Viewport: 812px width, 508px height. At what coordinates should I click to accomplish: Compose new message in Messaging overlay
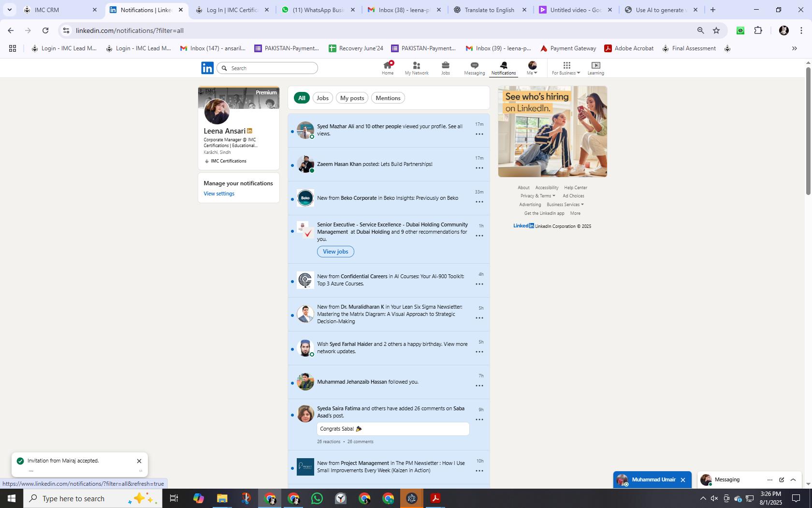point(782,480)
